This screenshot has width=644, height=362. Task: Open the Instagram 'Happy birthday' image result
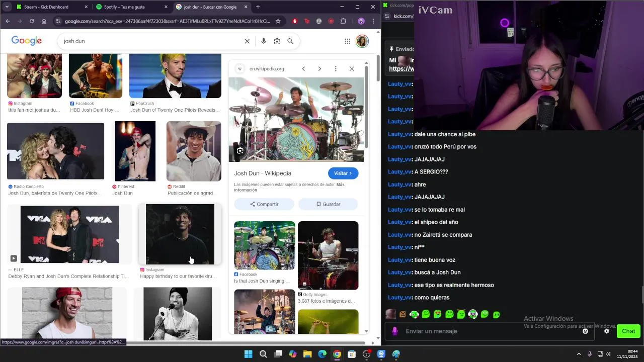click(x=180, y=234)
